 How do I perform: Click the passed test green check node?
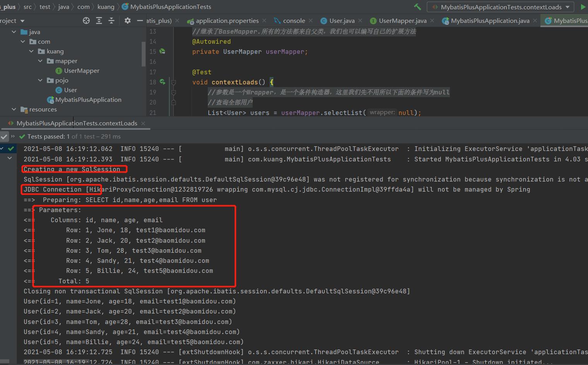pyautogui.click(x=11, y=148)
